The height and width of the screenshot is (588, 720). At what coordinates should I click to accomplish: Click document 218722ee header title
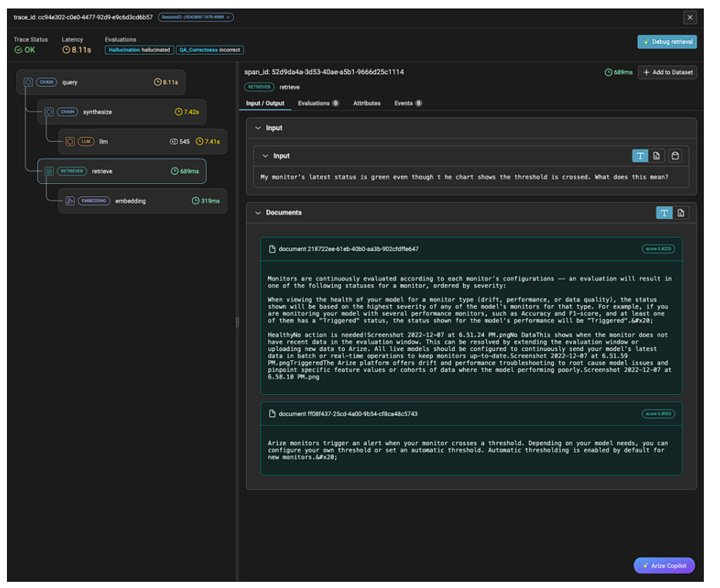coord(348,249)
